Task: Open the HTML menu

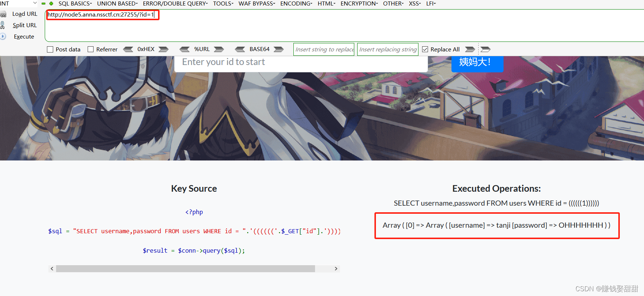Action: [x=326, y=4]
